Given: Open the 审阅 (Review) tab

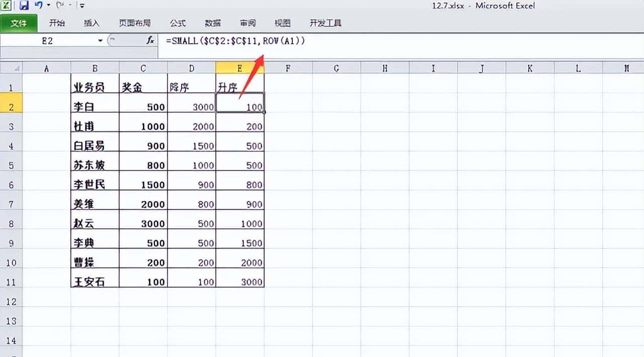Looking at the screenshot, I should [247, 23].
